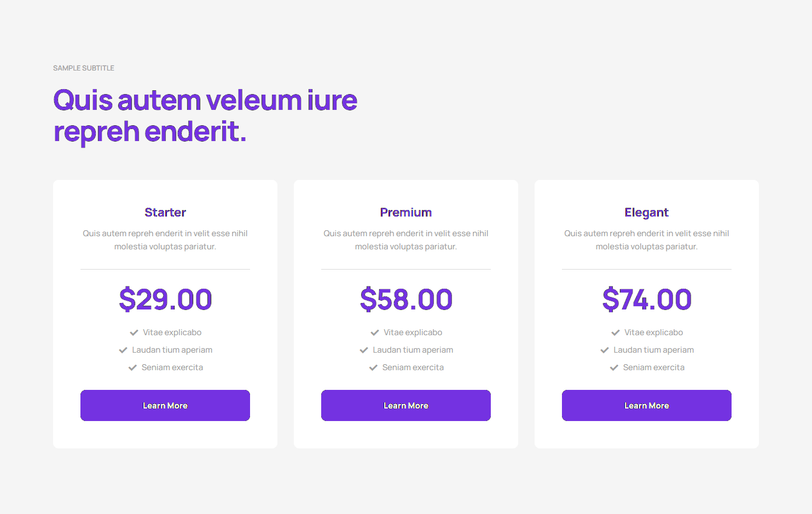Click the checkmark beside Seniam exercita in Elegant
812x514 pixels.
pyautogui.click(x=614, y=367)
